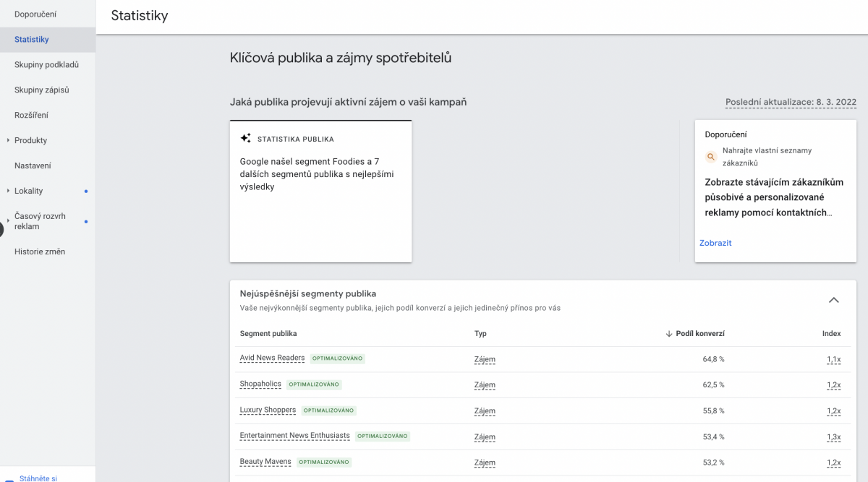Image resolution: width=868 pixels, height=482 pixels.
Task: Expand the Lokality sidebar section
Action: 8,191
